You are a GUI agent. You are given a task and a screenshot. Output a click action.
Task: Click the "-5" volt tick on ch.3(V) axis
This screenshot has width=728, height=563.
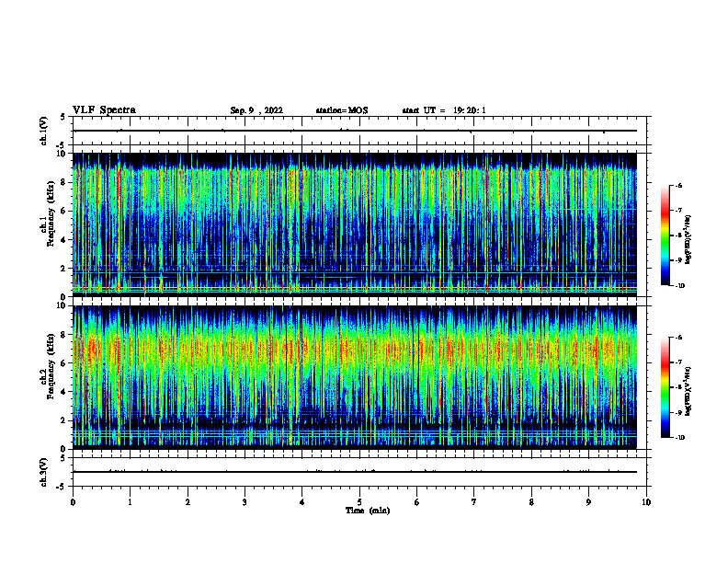(x=62, y=487)
